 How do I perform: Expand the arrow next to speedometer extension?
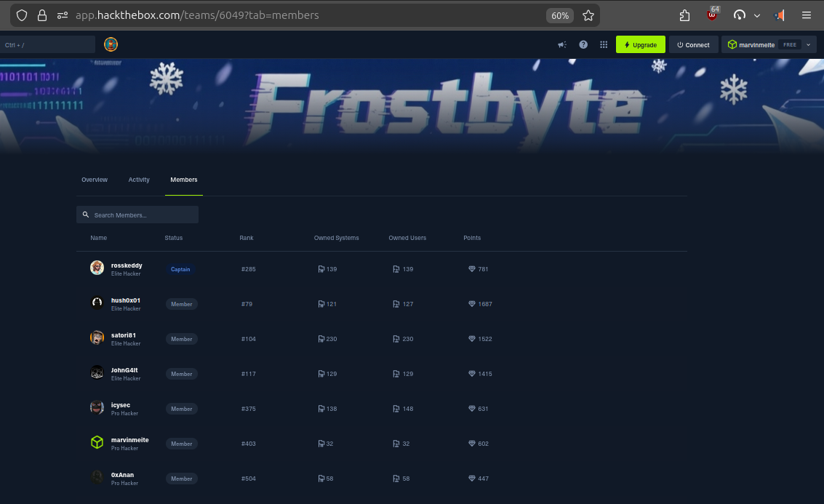757,15
